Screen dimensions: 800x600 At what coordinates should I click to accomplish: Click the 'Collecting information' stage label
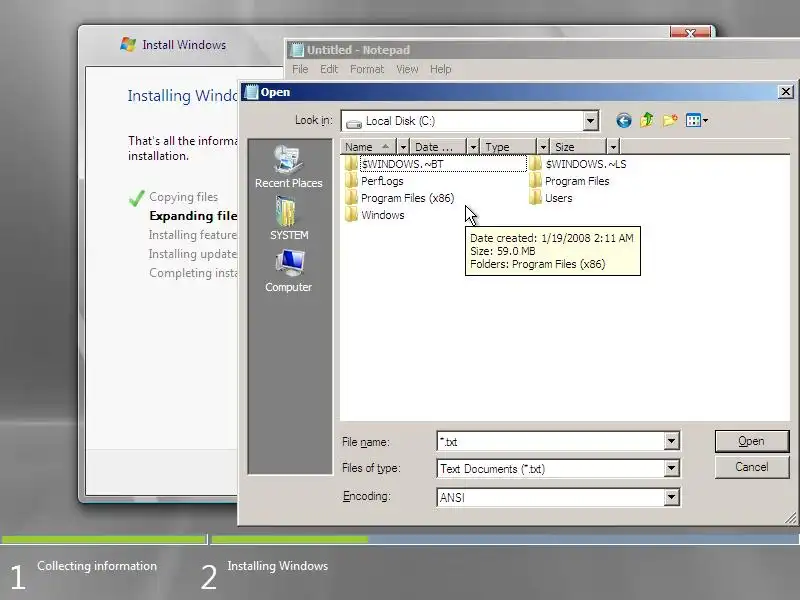pyautogui.click(x=97, y=566)
